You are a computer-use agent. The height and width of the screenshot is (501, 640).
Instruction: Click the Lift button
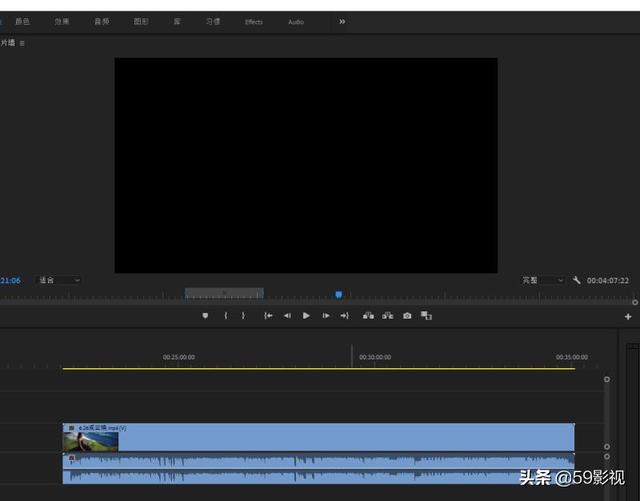tap(368, 316)
